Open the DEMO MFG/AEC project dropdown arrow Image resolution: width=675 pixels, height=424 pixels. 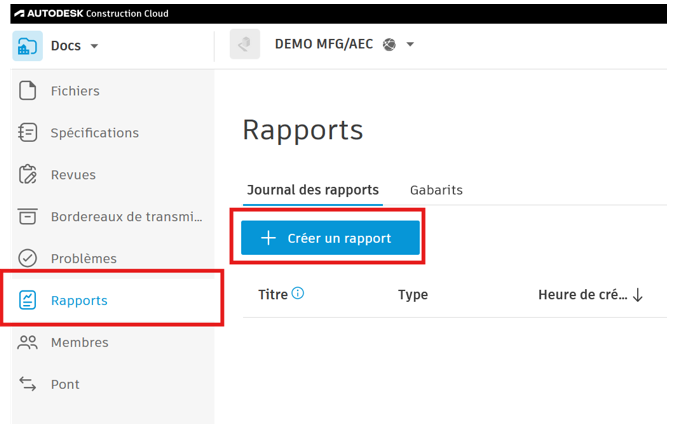click(410, 45)
